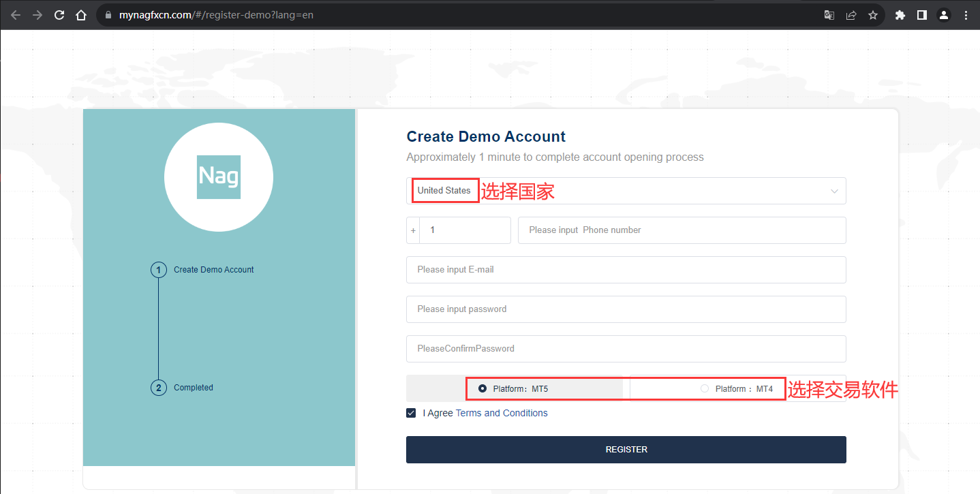Image resolution: width=980 pixels, height=494 pixels.
Task: Go back using browser back arrow
Action: pos(15,15)
